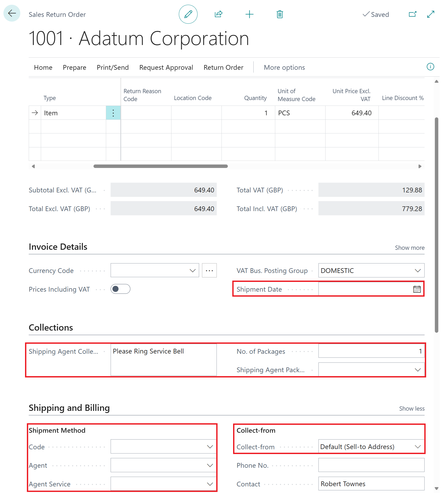Open the Home menu
The height and width of the screenshot is (493, 448).
point(43,67)
